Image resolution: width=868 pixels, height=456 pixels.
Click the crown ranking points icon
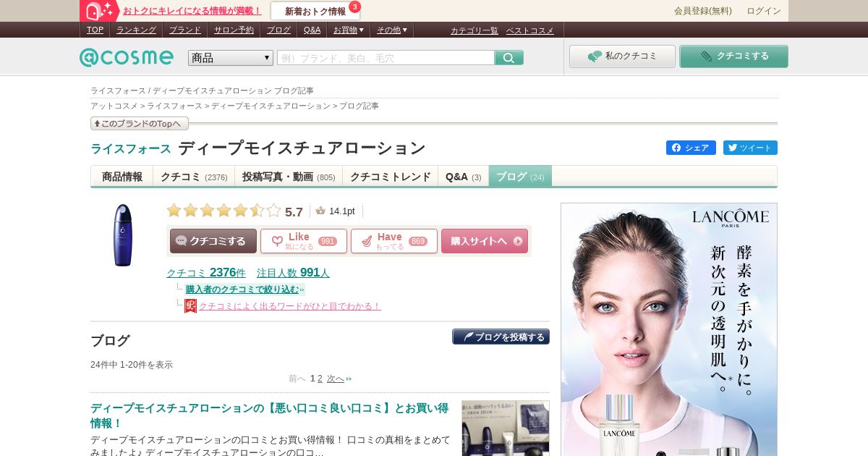coord(320,211)
